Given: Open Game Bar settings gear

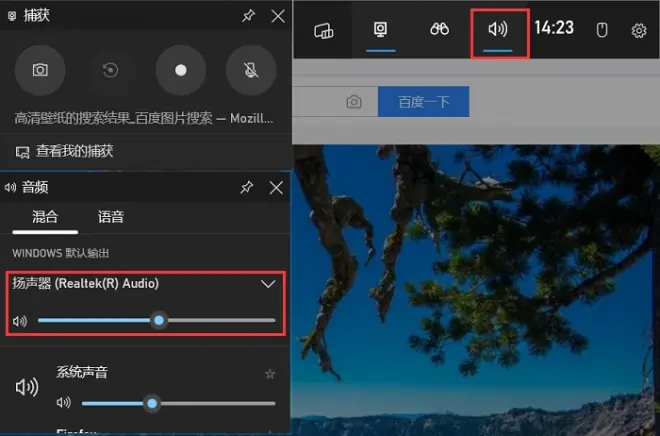Looking at the screenshot, I should pos(639,30).
